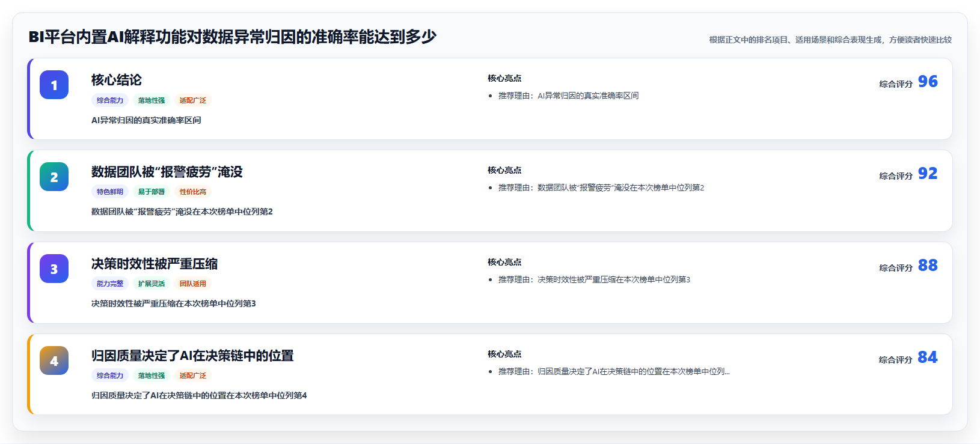Select the page title about BI平台内置AI解释功能

[x=232, y=37]
